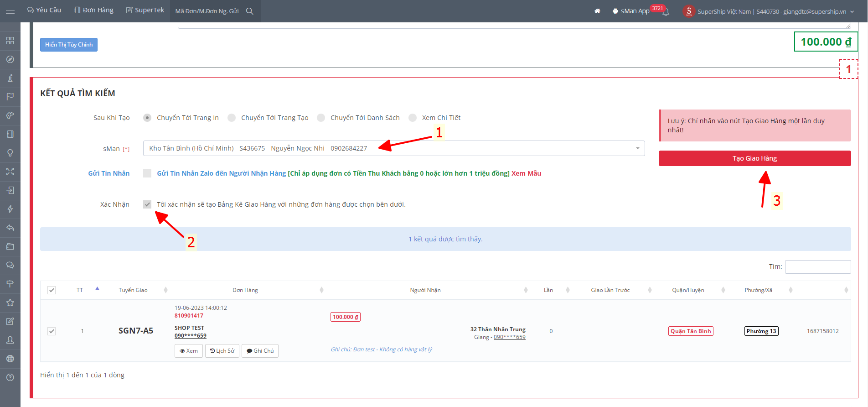Open sMan App menu item
Screen dimensions: 868x407
click(x=631, y=11)
